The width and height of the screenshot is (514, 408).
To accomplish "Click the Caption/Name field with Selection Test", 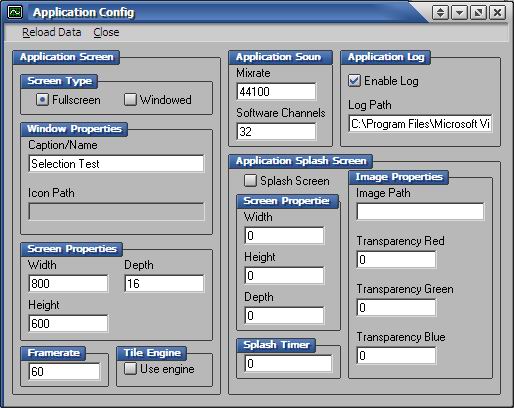I will click(x=116, y=164).
